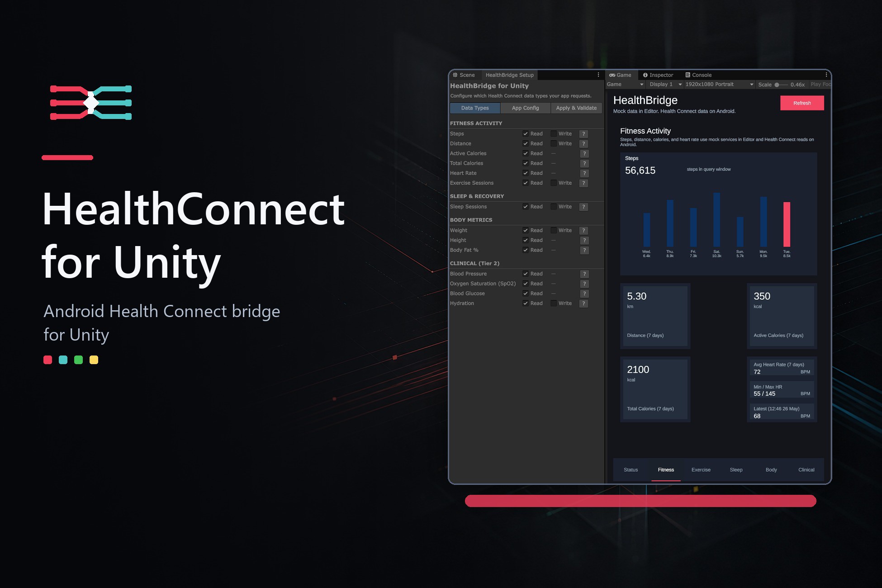Click the highlighted Tue. steps bar
Viewport: 882px width, 588px height.
tap(787, 224)
